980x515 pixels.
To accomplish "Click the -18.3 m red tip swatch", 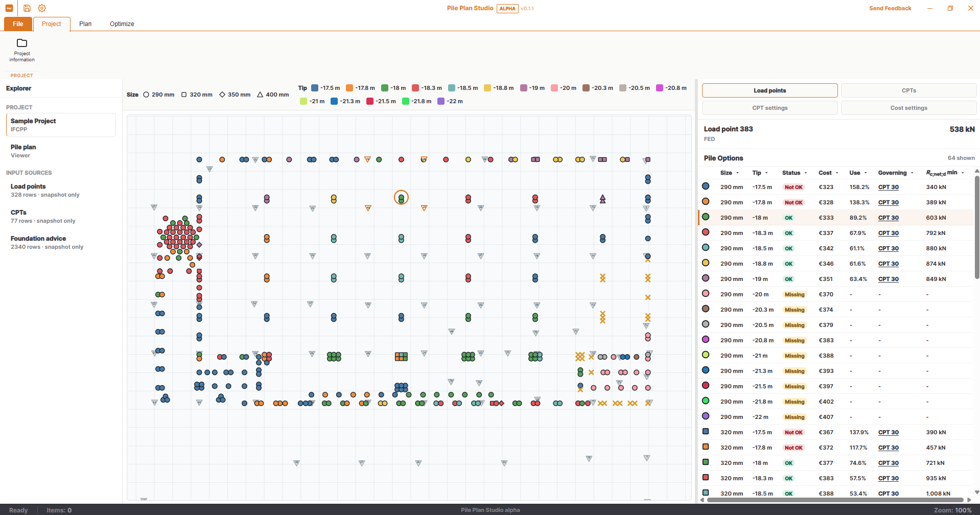I will click(415, 88).
